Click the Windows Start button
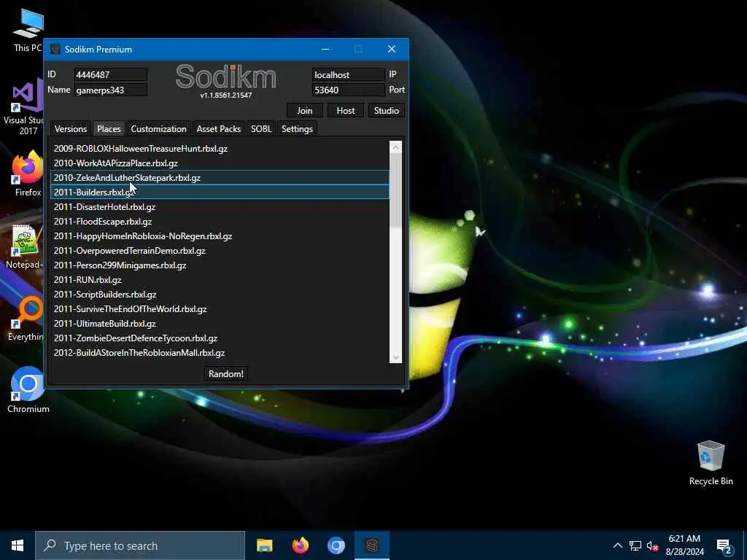 [x=18, y=545]
